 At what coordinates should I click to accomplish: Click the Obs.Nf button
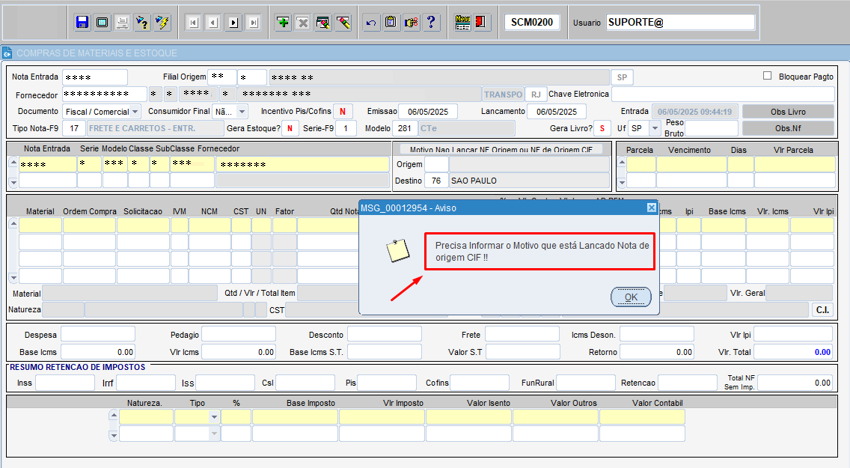(788, 129)
